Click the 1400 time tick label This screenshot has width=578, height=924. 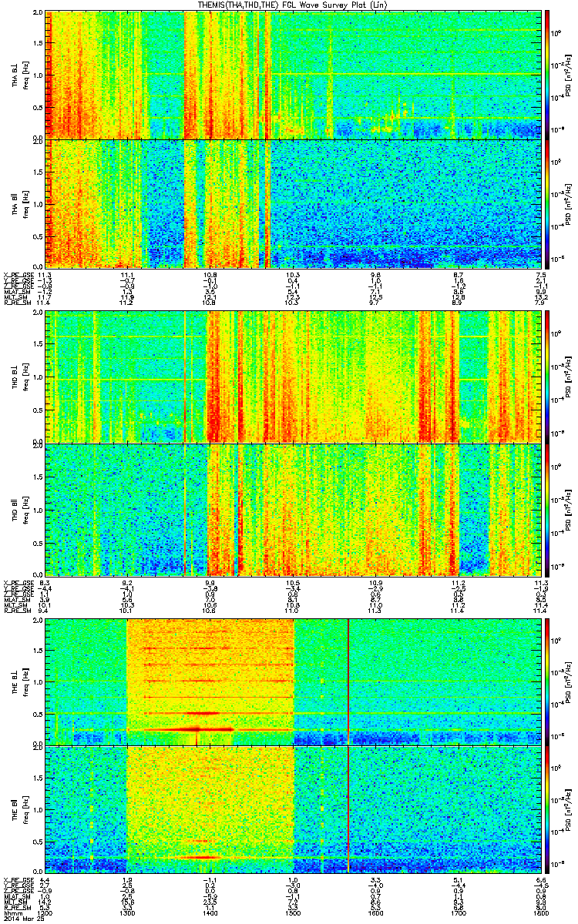pyautogui.click(x=210, y=912)
